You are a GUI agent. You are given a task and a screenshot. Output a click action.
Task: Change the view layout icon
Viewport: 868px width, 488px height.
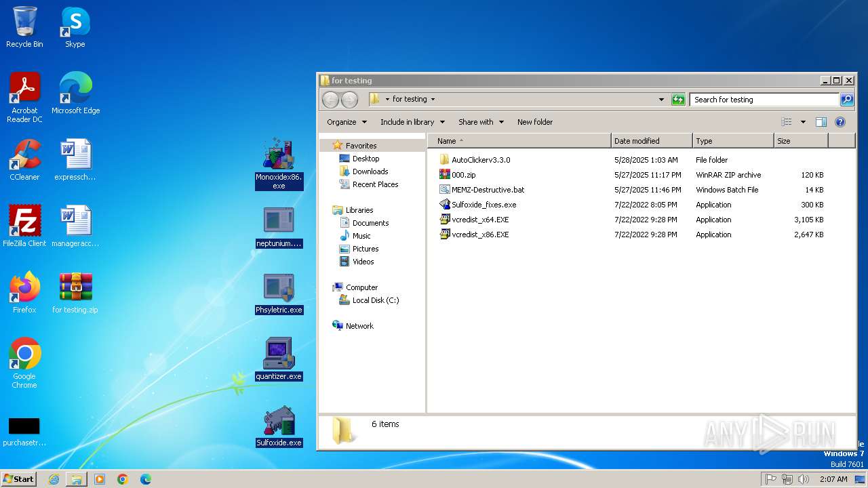[787, 122]
